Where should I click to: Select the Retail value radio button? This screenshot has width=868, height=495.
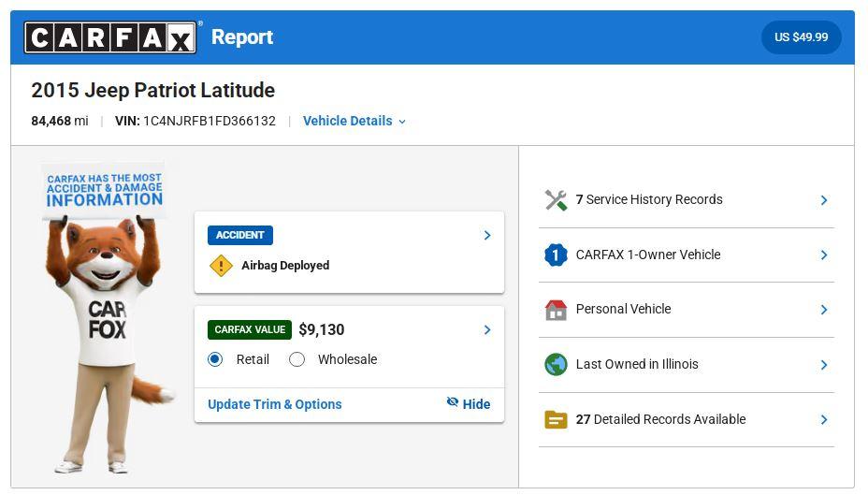point(215,359)
